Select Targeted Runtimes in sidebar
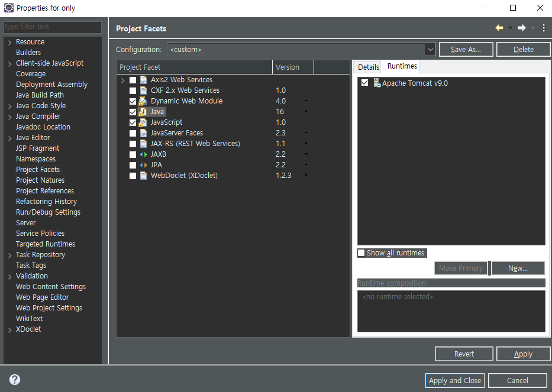The width and height of the screenshot is (552, 392). click(46, 244)
